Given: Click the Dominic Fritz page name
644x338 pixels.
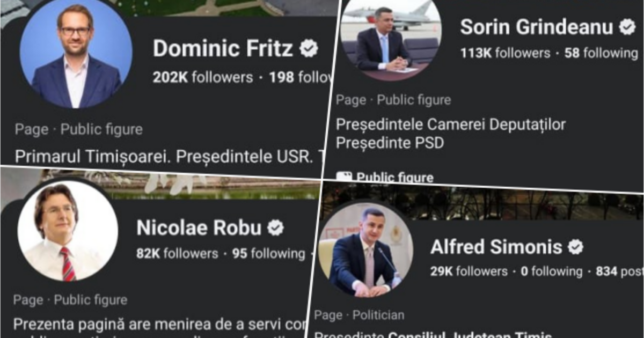Looking at the screenshot, I should coord(223,49).
